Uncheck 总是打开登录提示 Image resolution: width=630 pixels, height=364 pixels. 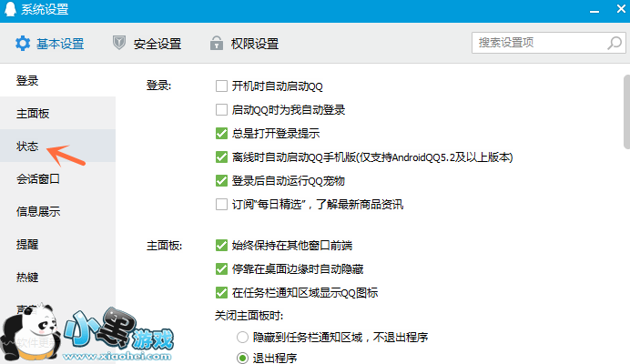pyautogui.click(x=221, y=134)
